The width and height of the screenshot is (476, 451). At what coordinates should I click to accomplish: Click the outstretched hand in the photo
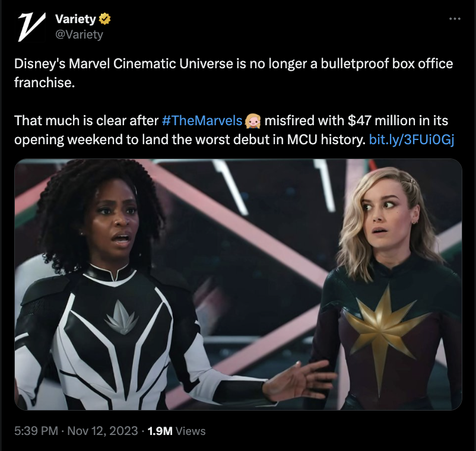[299, 381]
